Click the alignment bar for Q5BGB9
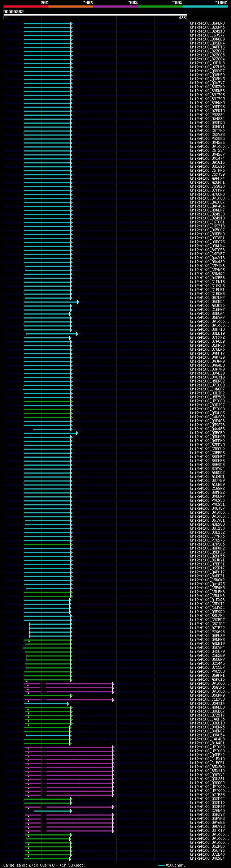The width and height of the screenshot is (231, 868). click(x=51, y=433)
